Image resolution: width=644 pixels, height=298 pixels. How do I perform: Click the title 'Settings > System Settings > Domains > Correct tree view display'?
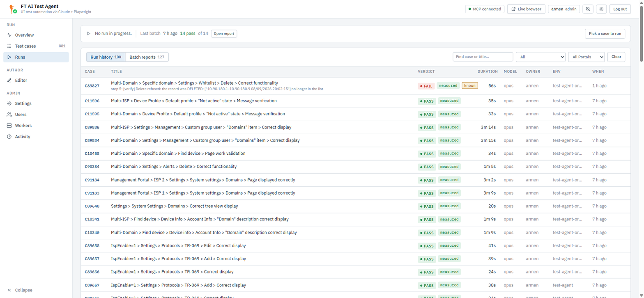174,206
